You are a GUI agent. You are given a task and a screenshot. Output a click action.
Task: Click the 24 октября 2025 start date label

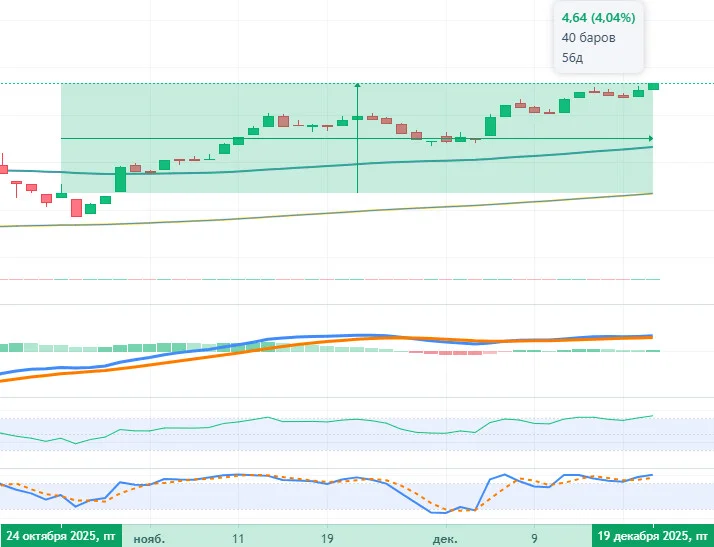(x=61, y=536)
